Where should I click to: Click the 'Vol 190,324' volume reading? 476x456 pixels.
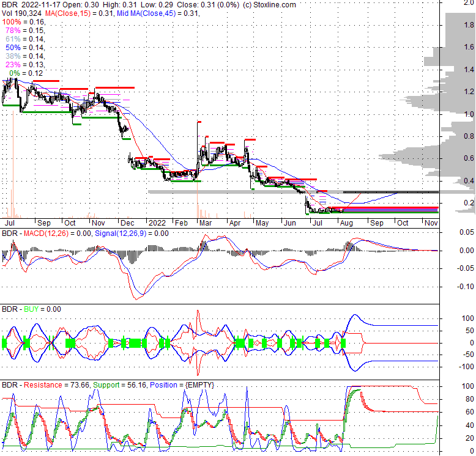22,13
